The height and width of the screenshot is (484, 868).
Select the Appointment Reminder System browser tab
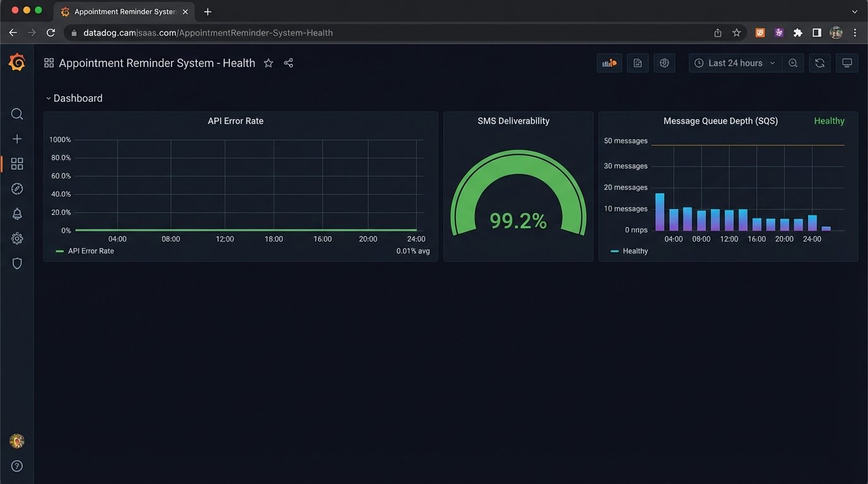click(124, 12)
